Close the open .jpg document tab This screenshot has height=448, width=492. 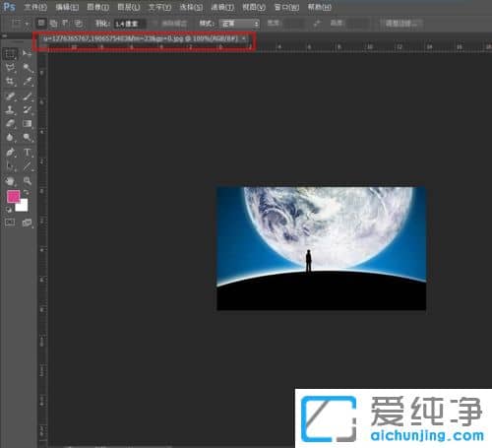244,38
